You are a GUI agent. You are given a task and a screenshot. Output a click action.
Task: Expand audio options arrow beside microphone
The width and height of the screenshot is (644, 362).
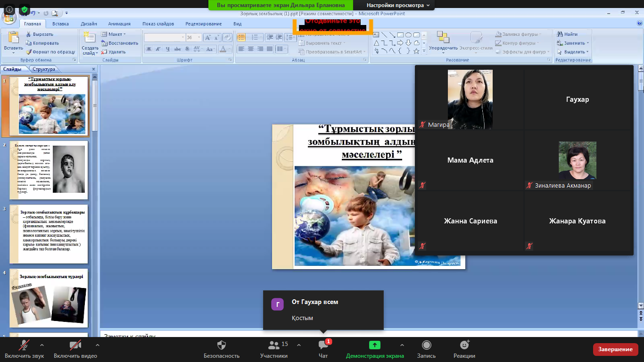pos(42,345)
